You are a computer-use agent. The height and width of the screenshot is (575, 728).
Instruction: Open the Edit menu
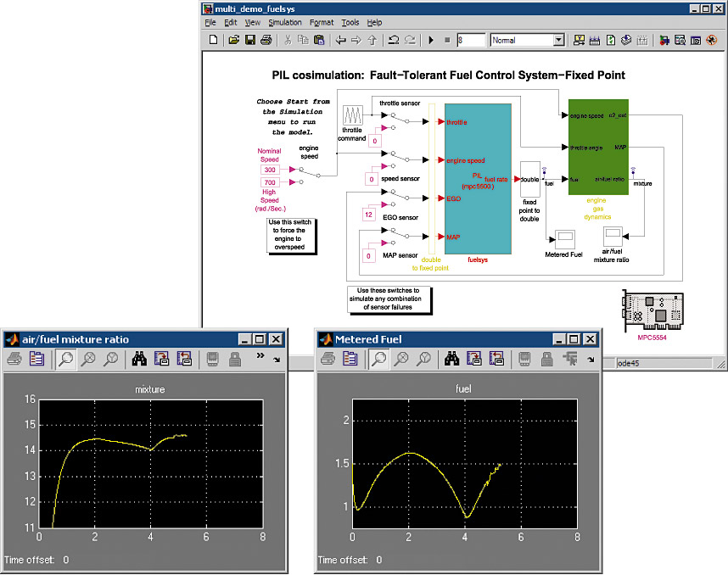pos(230,22)
